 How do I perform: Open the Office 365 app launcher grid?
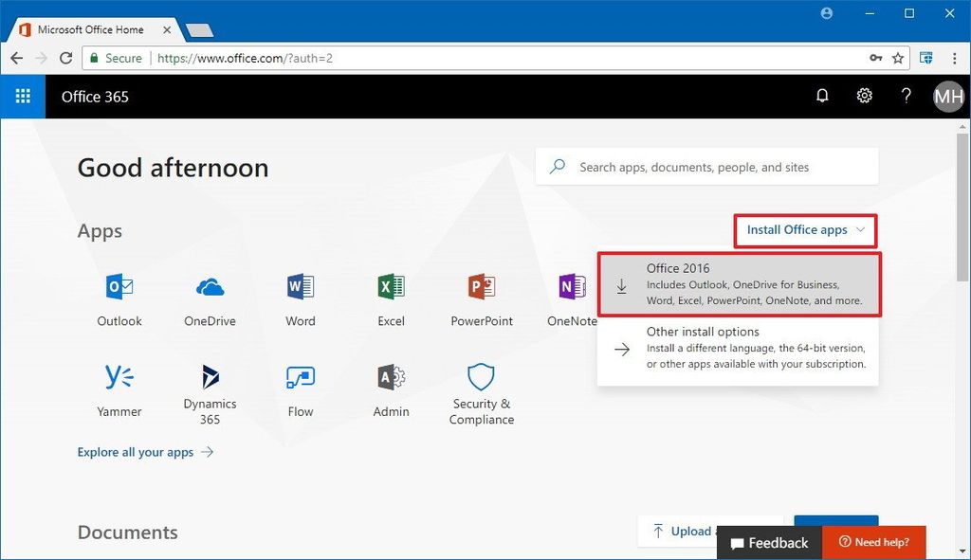pos(21,96)
